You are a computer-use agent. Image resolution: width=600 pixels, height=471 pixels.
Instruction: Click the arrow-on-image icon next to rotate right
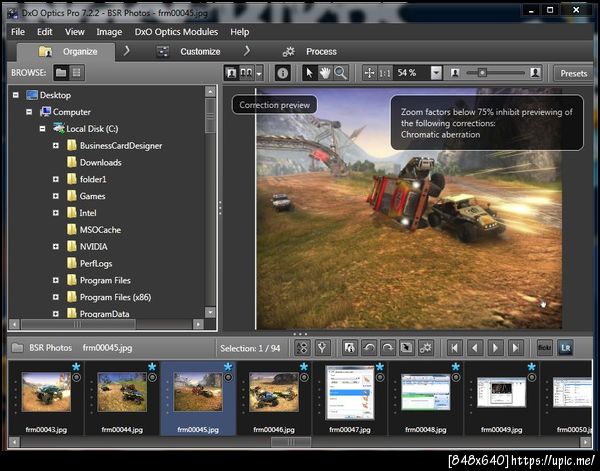pos(406,348)
